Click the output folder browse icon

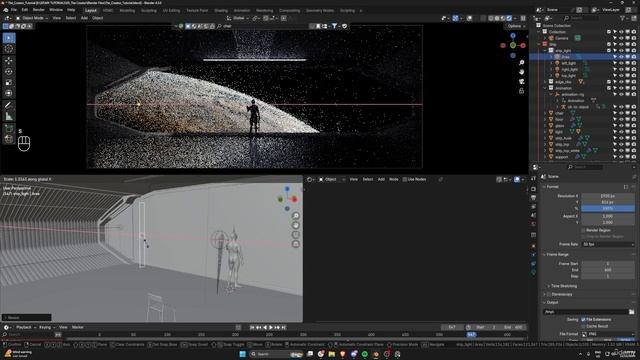point(631,312)
